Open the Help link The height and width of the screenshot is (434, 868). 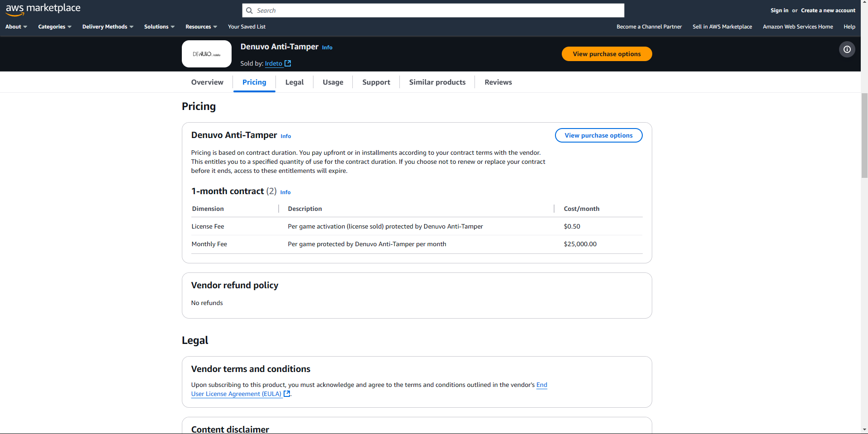tap(849, 27)
